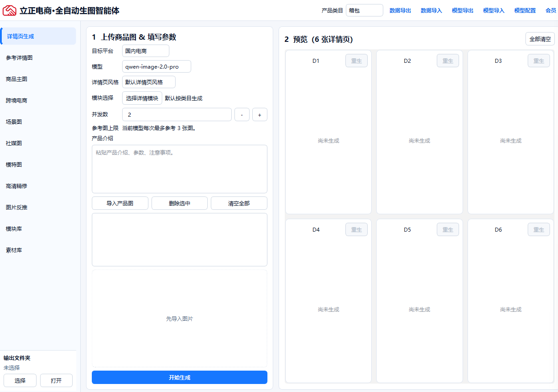Click the 删除选中 button
Screen dimensions: 558x392
pyautogui.click(x=180, y=203)
